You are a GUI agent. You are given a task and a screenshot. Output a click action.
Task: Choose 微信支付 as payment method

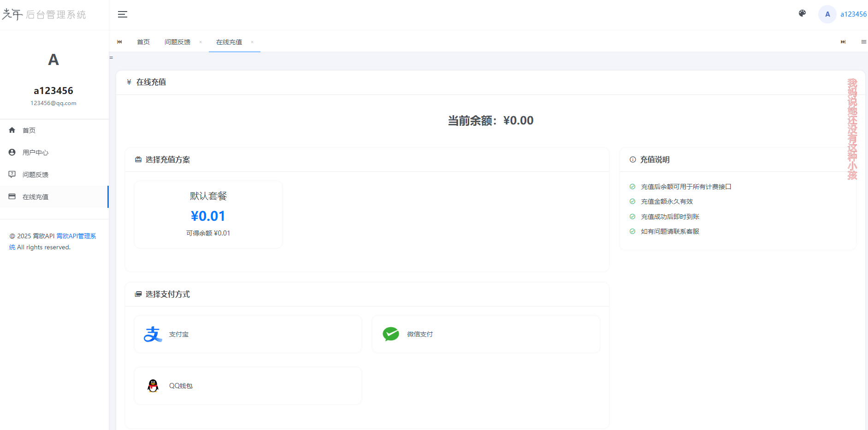coord(485,334)
